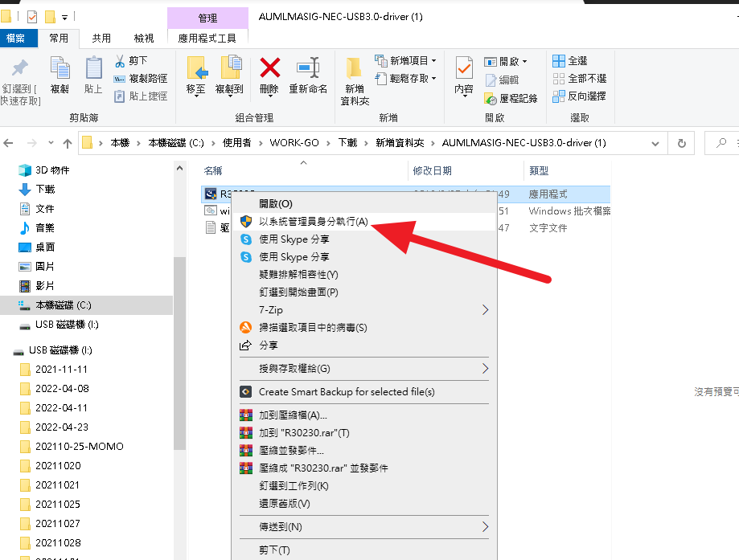Click the Rename (重新命名) icon
The height and width of the screenshot is (560, 739).
(308, 67)
